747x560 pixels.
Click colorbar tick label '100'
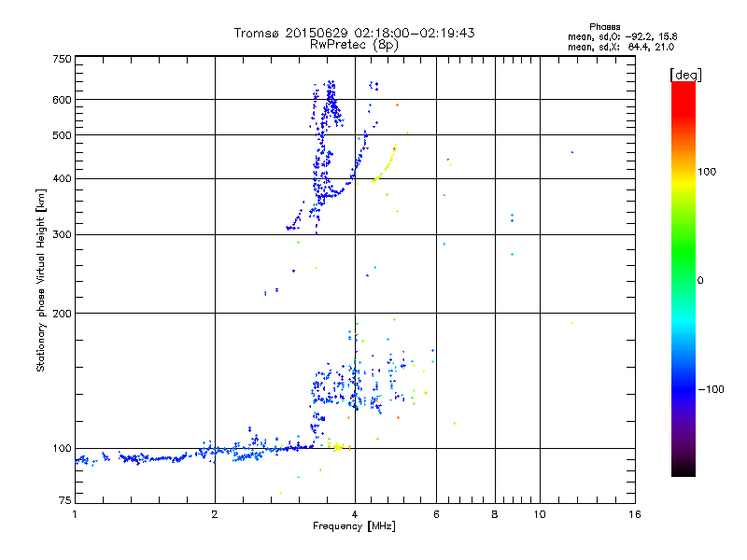click(707, 172)
